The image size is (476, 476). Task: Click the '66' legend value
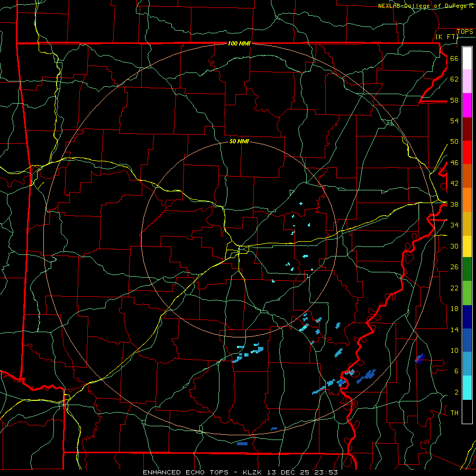[x=454, y=58]
